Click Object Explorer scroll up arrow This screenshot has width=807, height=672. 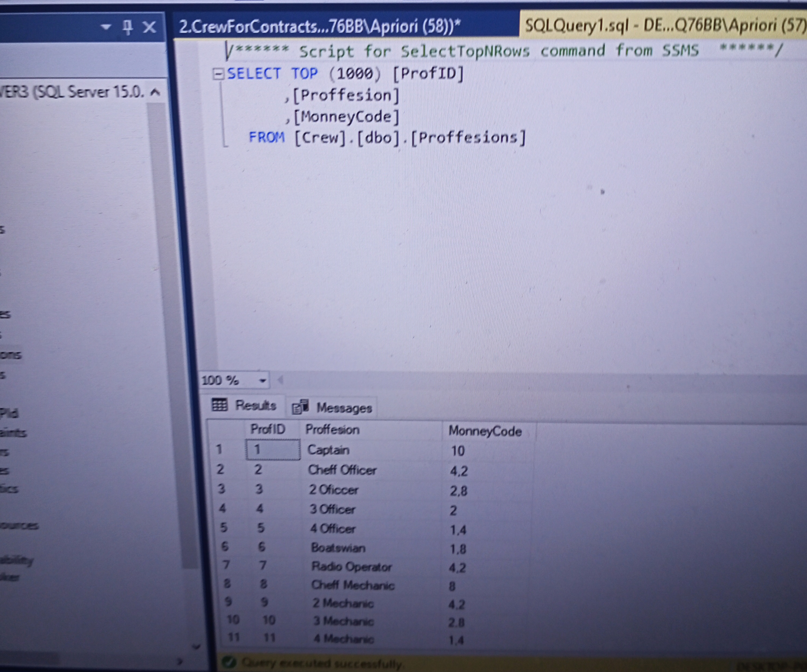coord(155,92)
